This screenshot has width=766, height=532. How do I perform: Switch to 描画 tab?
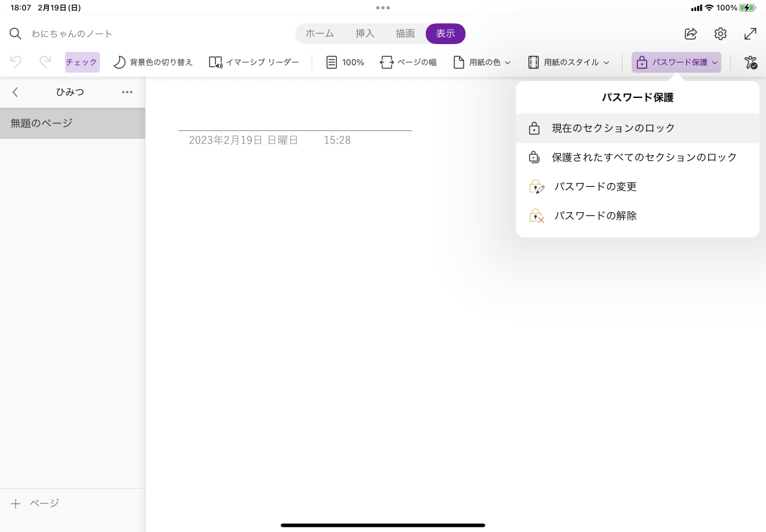click(x=405, y=34)
